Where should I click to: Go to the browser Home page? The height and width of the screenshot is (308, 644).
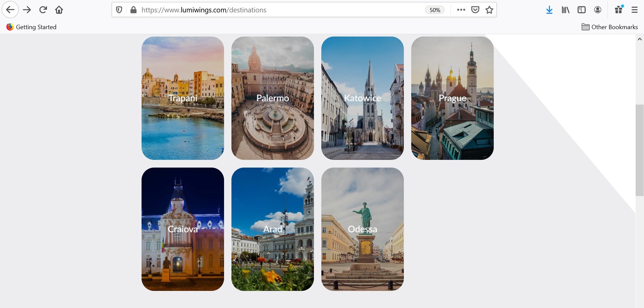[59, 10]
